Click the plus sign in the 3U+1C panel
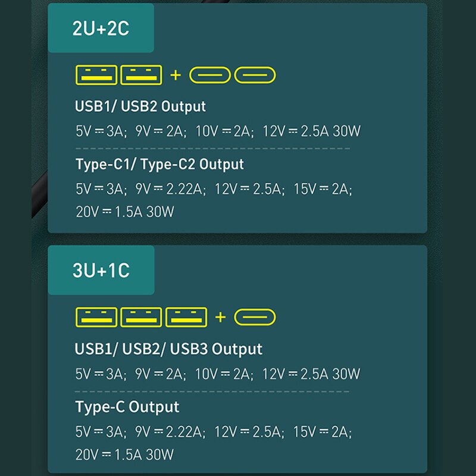The height and width of the screenshot is (476, 476). pyautogui.click(x=220, y=317)
